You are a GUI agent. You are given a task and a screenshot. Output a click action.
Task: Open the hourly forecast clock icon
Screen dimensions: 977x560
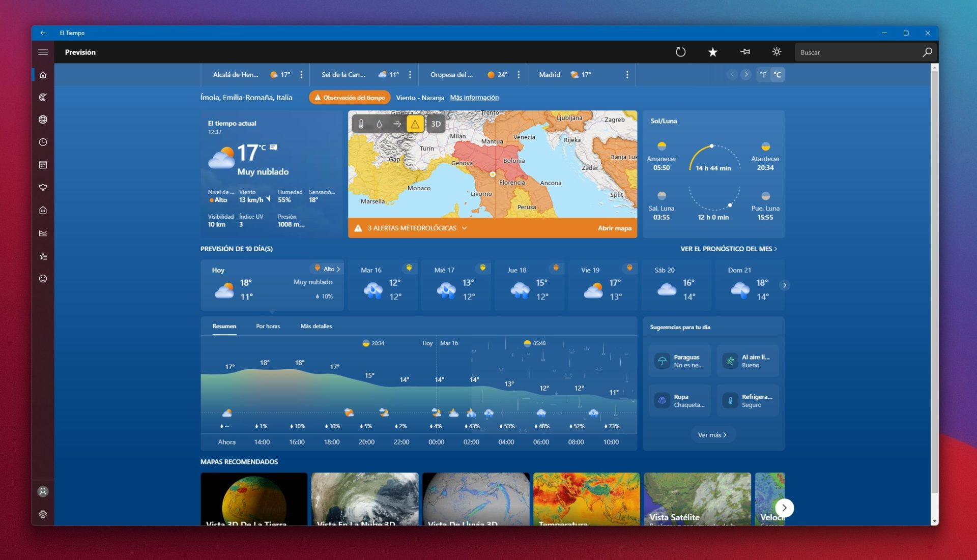(43, 142)
